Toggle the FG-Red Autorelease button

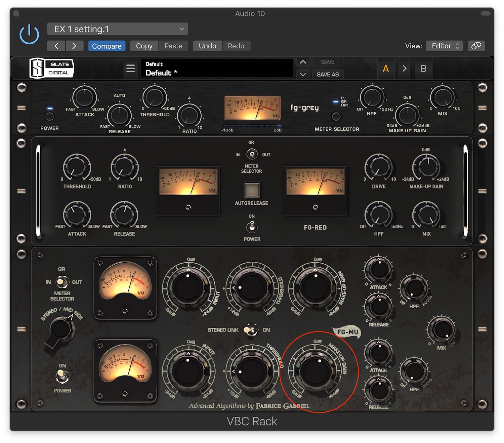[x=252, y=190]
